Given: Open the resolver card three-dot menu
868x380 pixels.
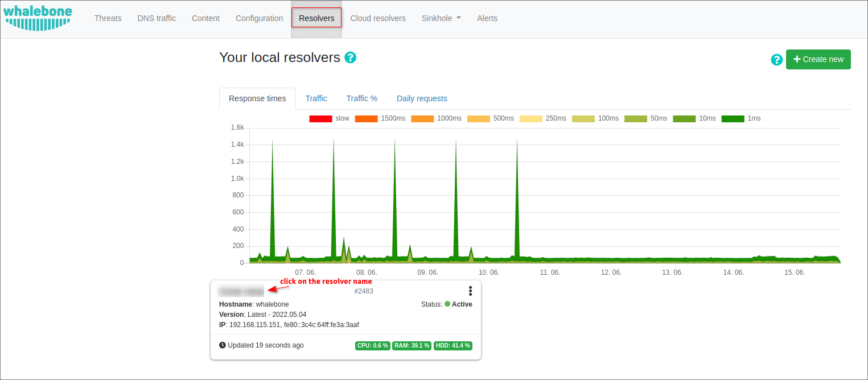Looking at the screenshot, I should 470,291.
